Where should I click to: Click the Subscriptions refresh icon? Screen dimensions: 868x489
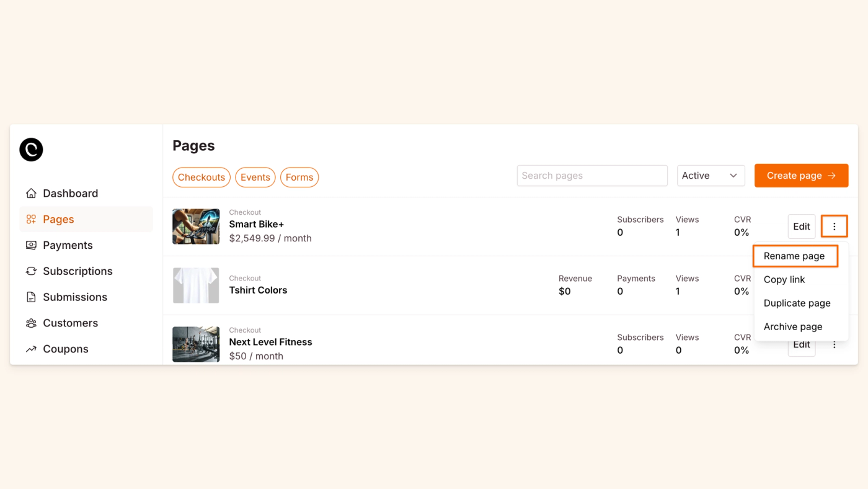[x=31, y=271]
